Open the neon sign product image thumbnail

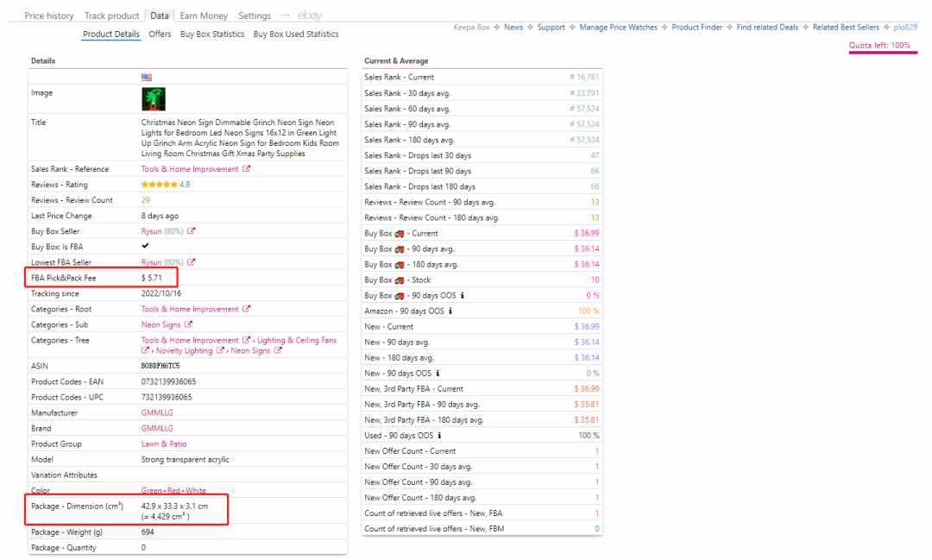coord(154,99)
